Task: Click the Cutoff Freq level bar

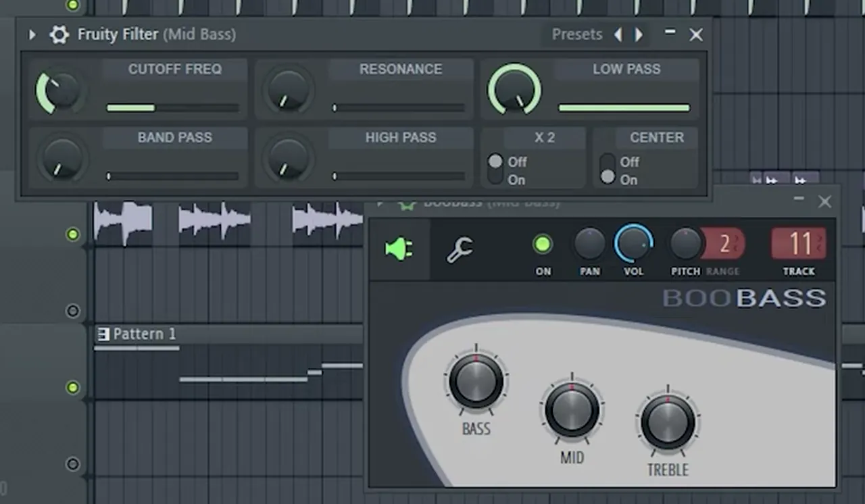Action: click(x=172, y=107)
